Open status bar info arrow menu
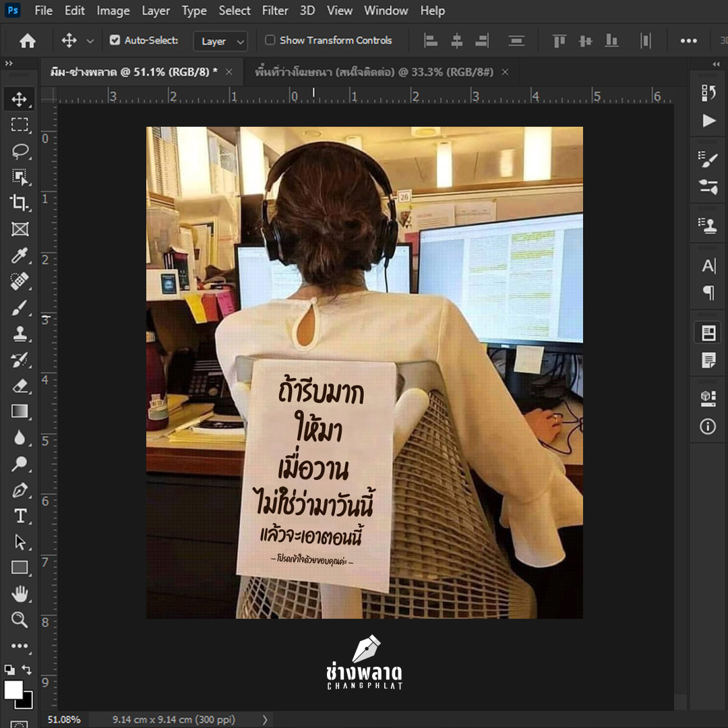728x728 pixels. [265, 720]
